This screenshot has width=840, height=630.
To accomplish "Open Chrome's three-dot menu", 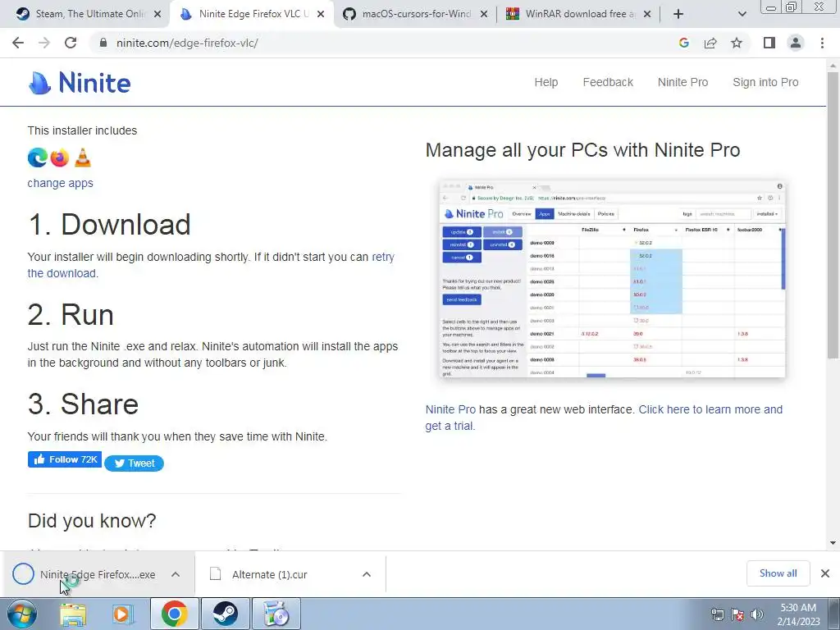I will click(x=822, y=43).
